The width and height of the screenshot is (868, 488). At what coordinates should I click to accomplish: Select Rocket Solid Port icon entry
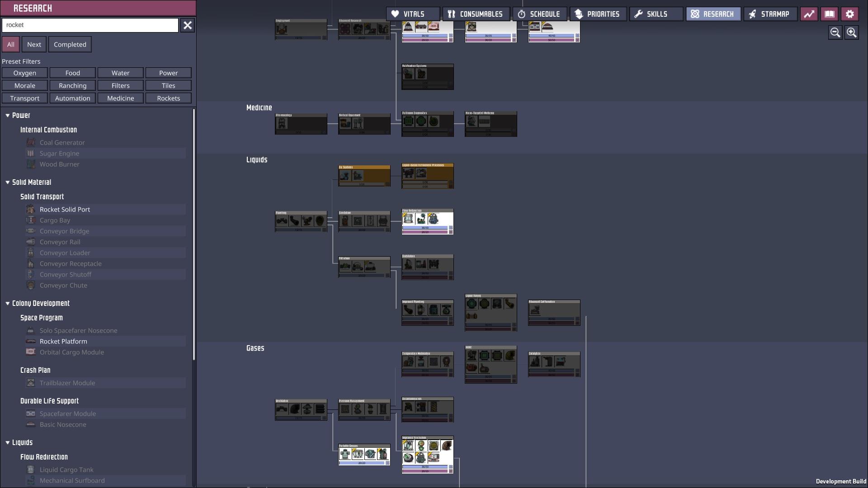pyautogui.click(x=31, y=209)
